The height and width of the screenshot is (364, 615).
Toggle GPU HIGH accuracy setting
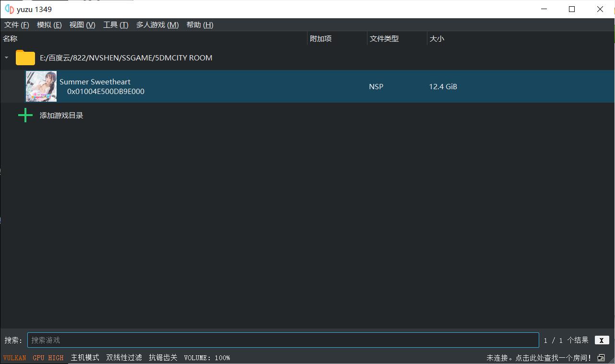(48, 358)
